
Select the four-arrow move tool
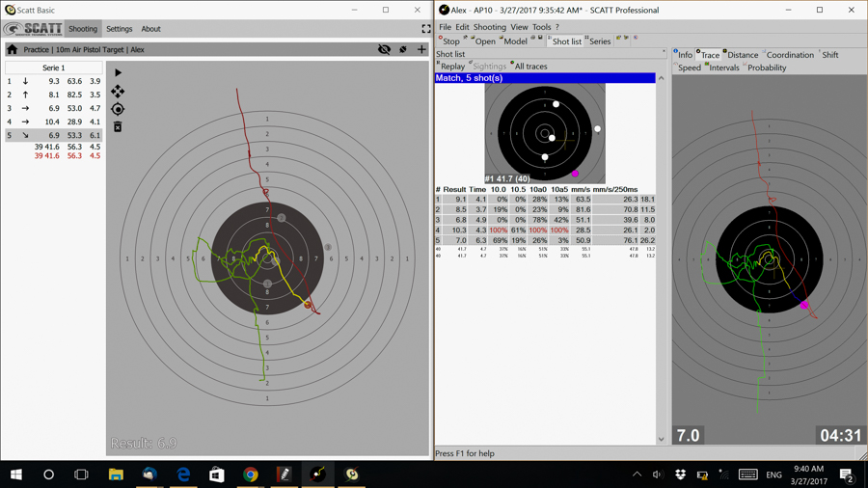pyautogui.click(x=118, y=91)
